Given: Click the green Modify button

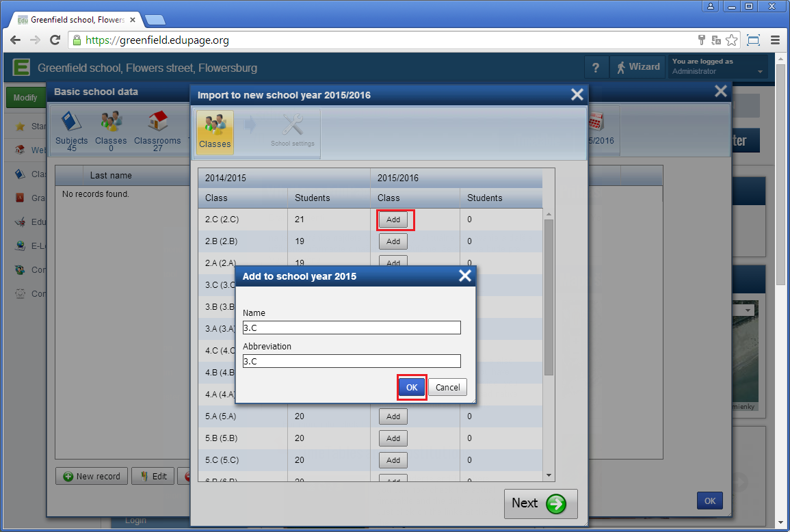Looking at the screenshot, I should click(25, 98).
